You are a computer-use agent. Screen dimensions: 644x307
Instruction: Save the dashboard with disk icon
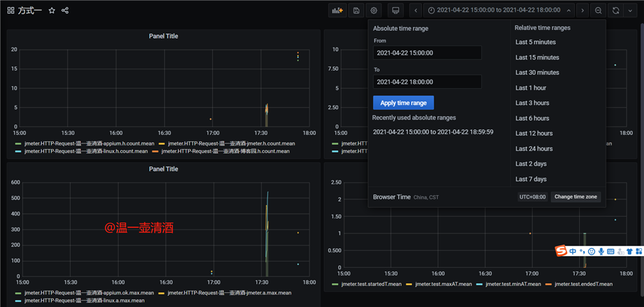tap(356, 10)
